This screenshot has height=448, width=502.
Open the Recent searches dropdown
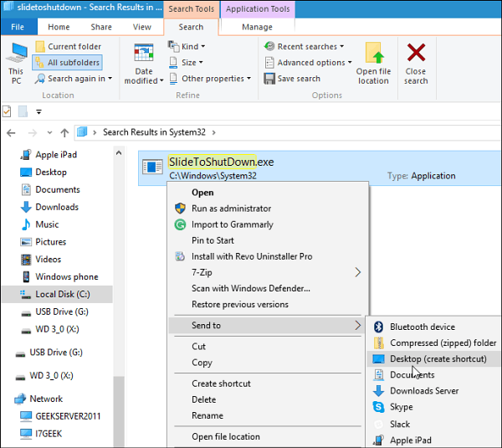305,46
